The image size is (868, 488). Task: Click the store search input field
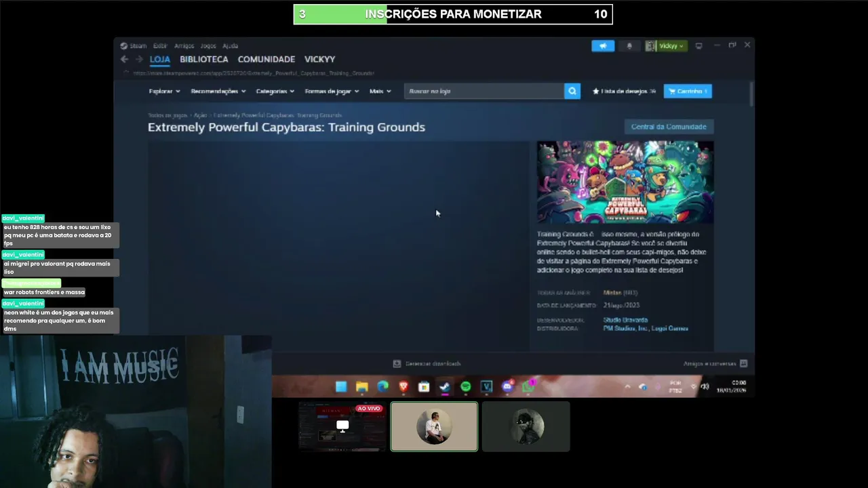(484, 91)
